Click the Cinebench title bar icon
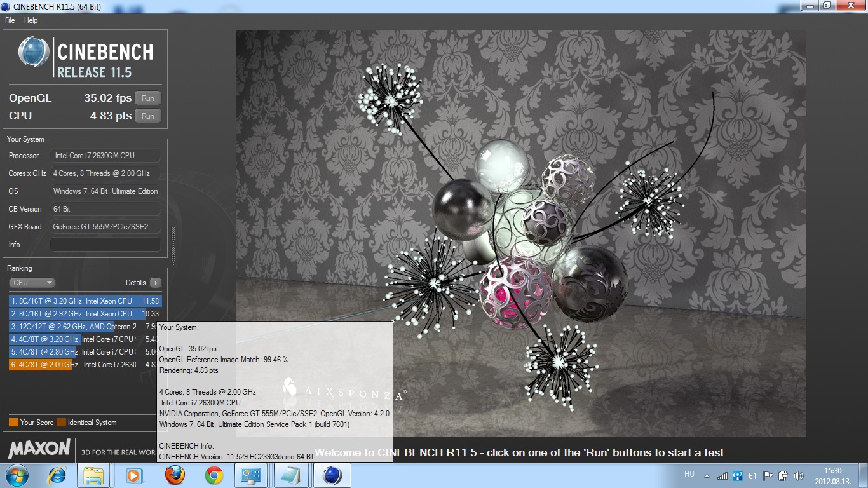Screen dimensions: 868x488 click(6, 6)
